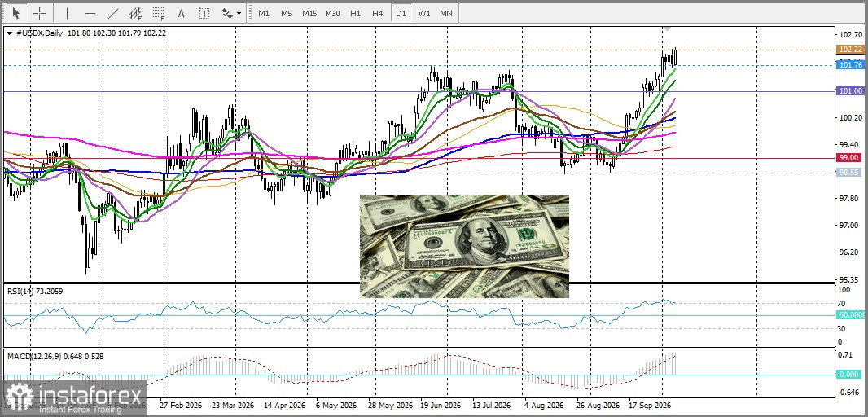Select the D1 daily timeframe

(401, 13)
